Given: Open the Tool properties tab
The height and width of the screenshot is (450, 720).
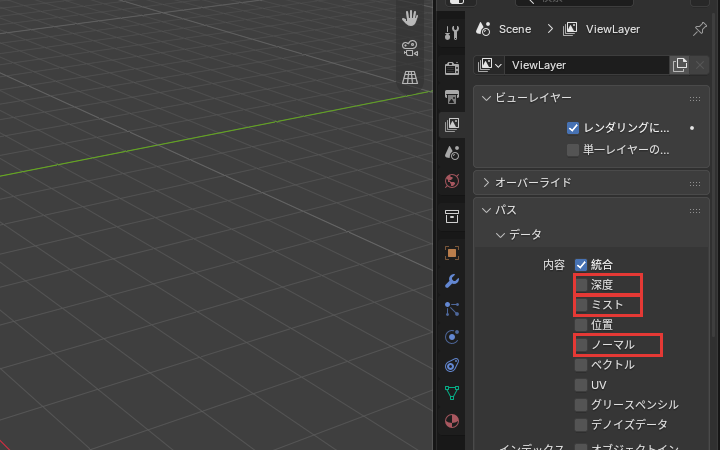Looking at the screenshot, I should (452, 33).
